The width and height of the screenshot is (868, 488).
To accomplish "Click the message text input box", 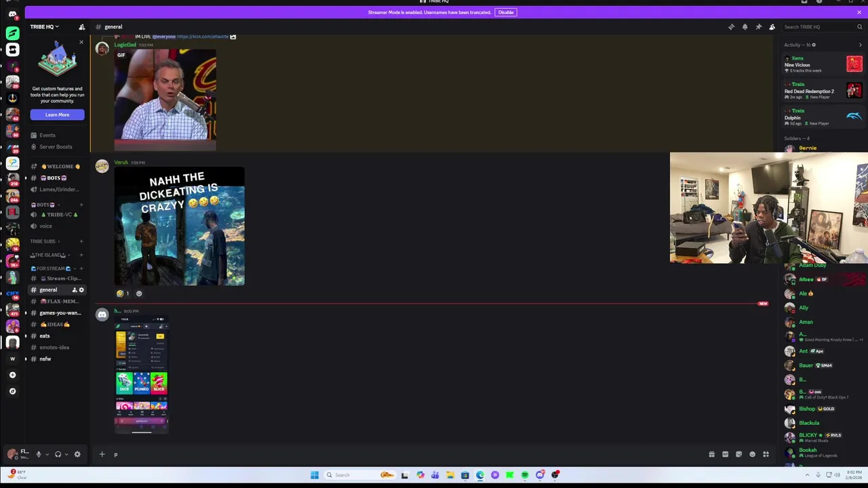I will pyautogui.click(x=407, y=454).
